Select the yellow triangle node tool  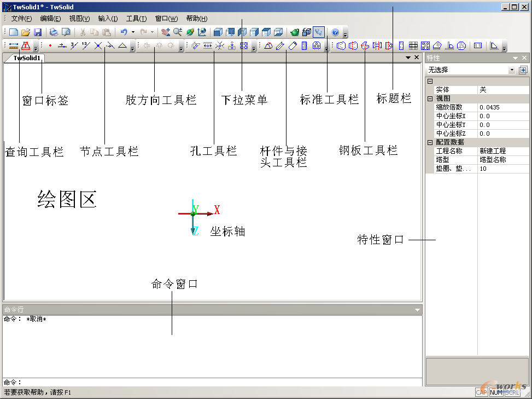tap(122, 45)
